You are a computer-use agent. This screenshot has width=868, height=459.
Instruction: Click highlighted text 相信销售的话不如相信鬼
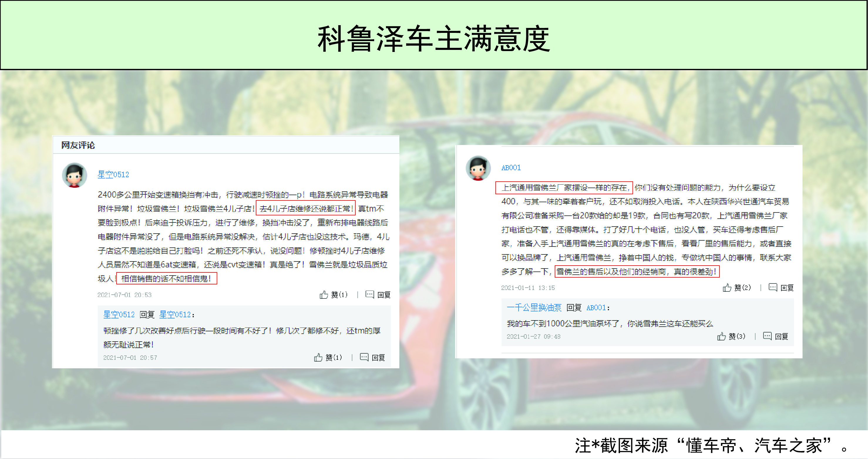click(166, 279)
